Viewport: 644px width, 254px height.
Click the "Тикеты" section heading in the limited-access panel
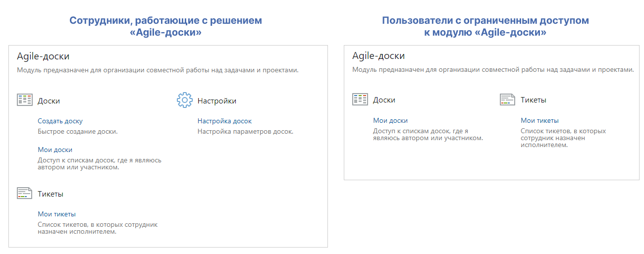click(x=533, y=100)
